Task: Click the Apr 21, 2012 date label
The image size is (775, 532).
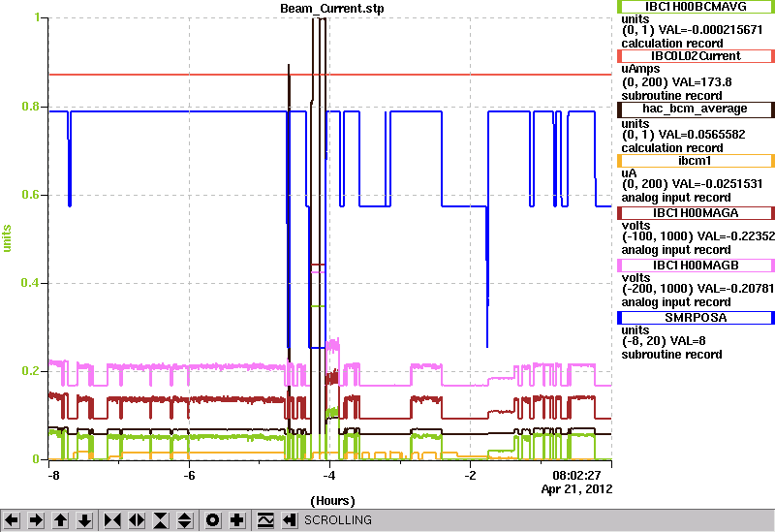Action: [576, 489]
